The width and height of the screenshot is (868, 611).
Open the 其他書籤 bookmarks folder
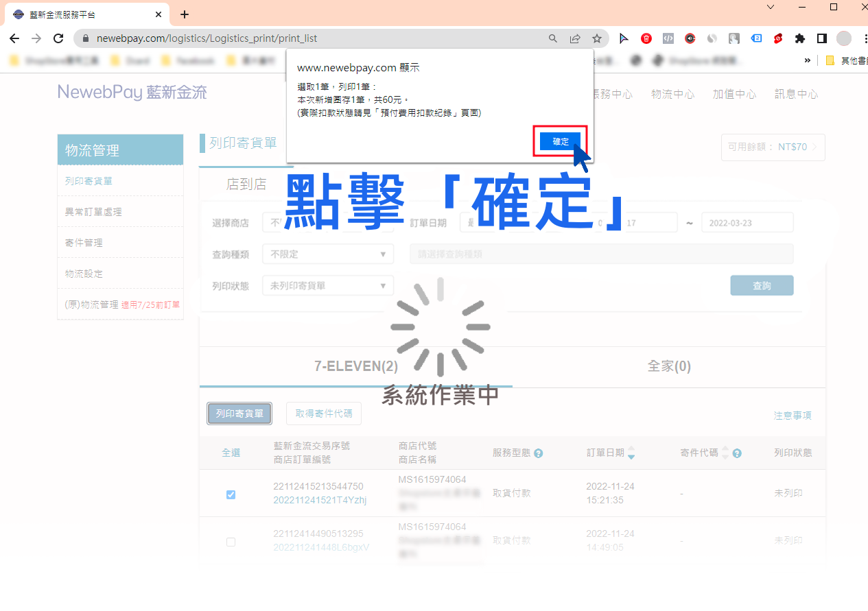tap(847, 60)
